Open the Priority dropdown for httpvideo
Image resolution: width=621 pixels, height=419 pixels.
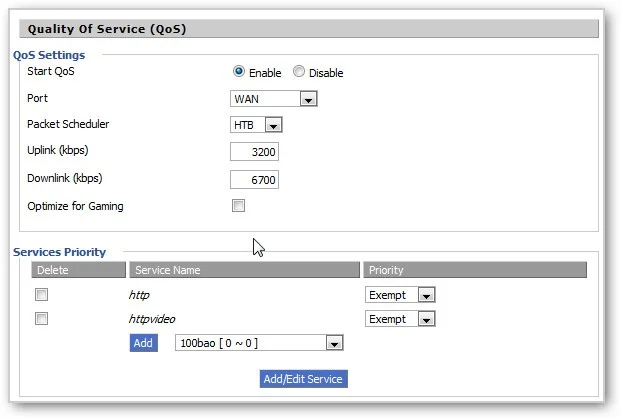tap(400, 319)
